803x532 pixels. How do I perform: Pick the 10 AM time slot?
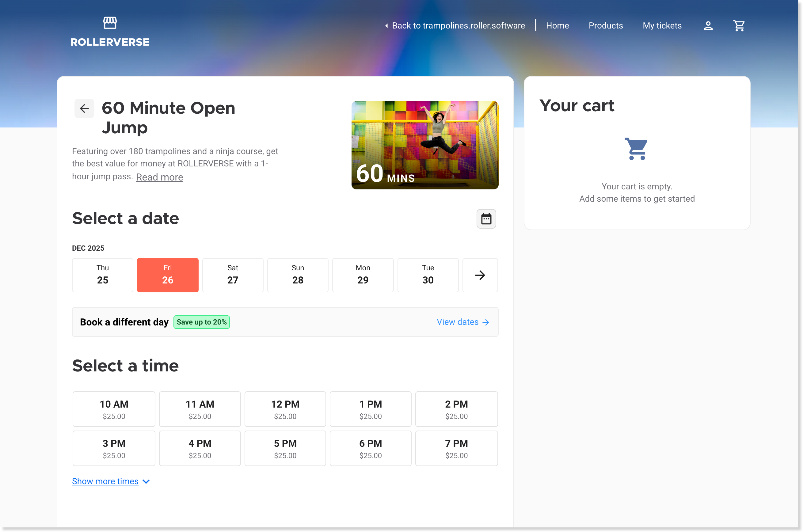tap(114, 409)
